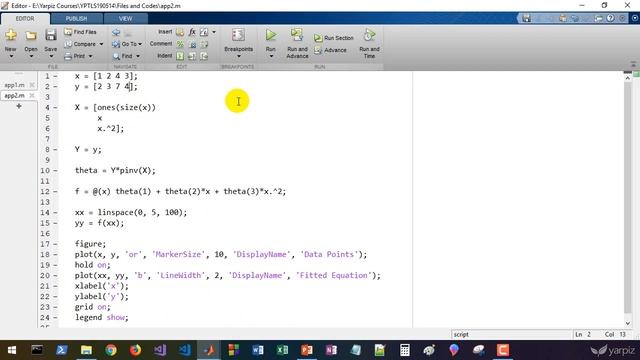This screenshot has width=640, height=360.
Task: Click the 'script' status bar label
Action: 461,334
